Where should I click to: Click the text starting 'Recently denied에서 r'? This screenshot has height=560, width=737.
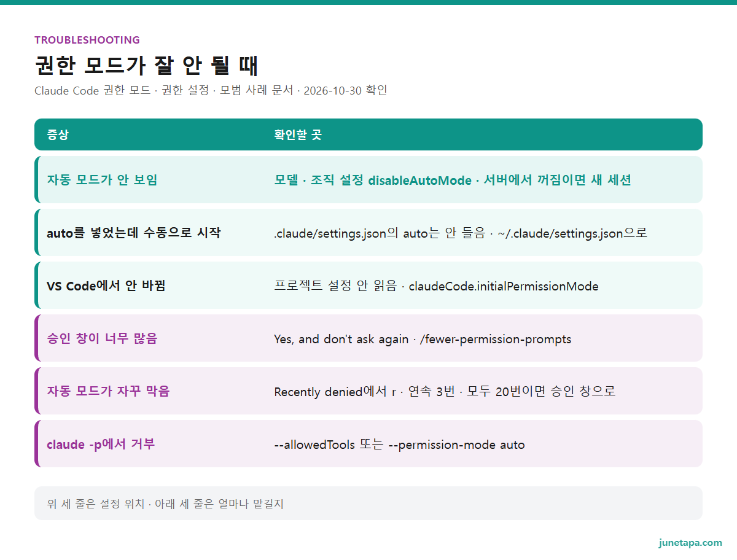click(x=445, y=392)
